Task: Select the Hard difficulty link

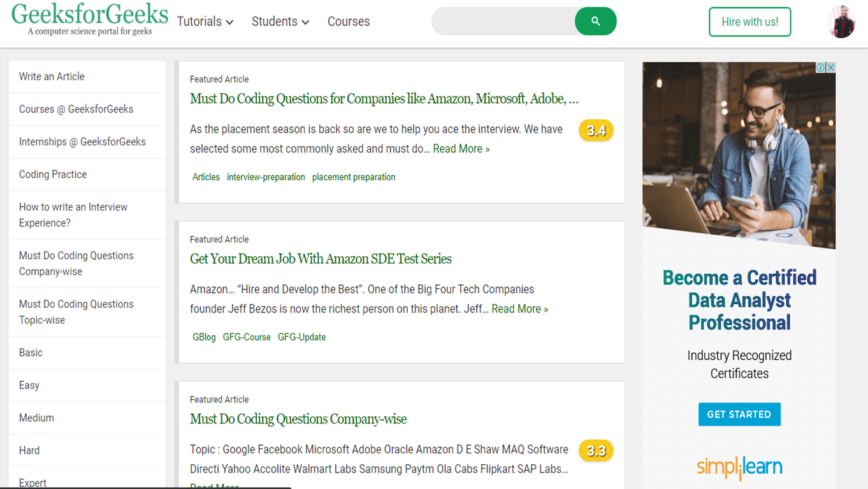Action: click(x=87, y=450)
